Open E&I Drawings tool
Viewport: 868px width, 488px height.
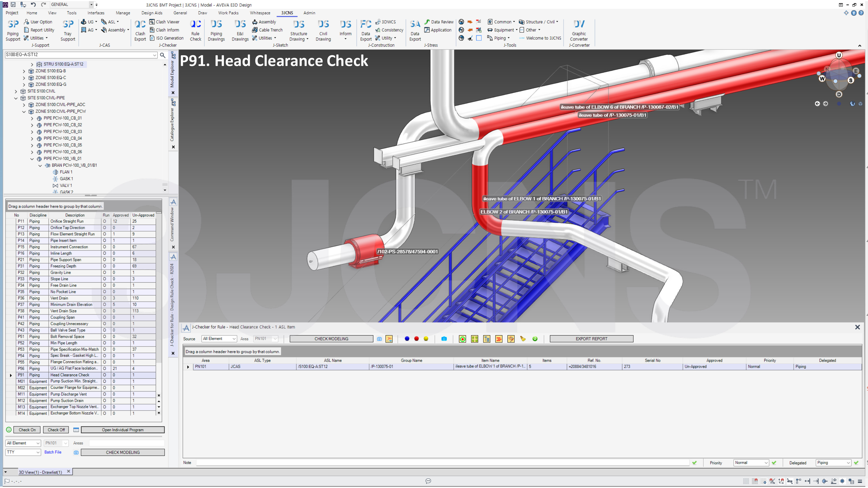tap(240, 30)
